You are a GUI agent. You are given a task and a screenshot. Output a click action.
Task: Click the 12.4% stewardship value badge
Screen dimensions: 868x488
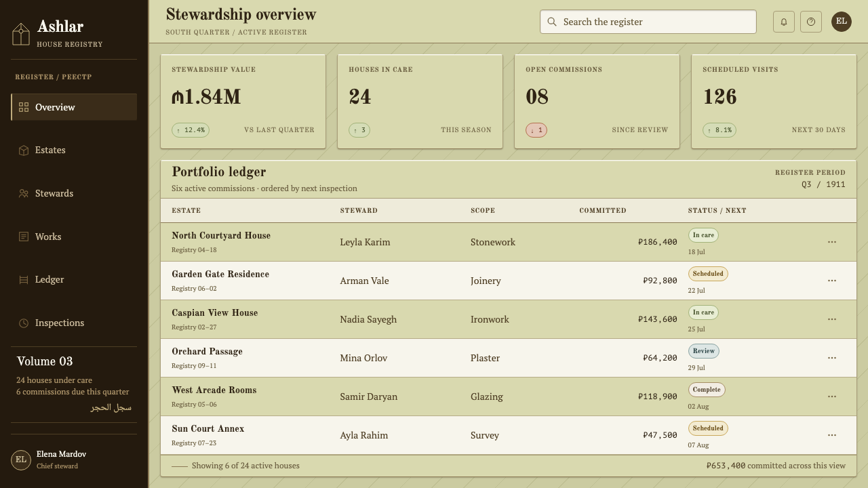191,130
